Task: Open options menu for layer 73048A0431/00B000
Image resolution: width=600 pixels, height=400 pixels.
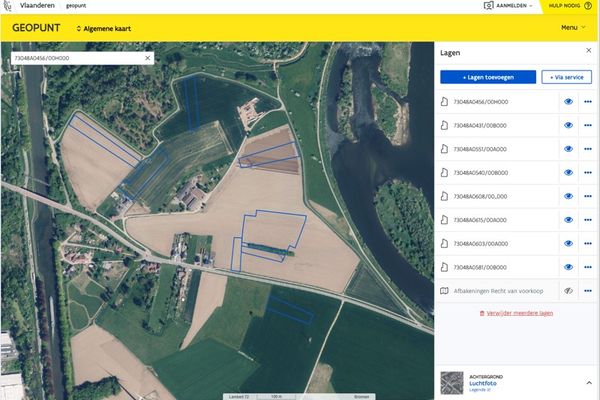Action: pyautogui.click(x=587, y=125)
